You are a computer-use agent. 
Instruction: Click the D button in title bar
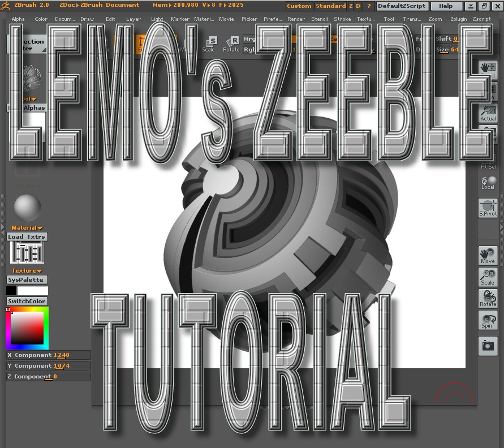(x=358, y=6)
